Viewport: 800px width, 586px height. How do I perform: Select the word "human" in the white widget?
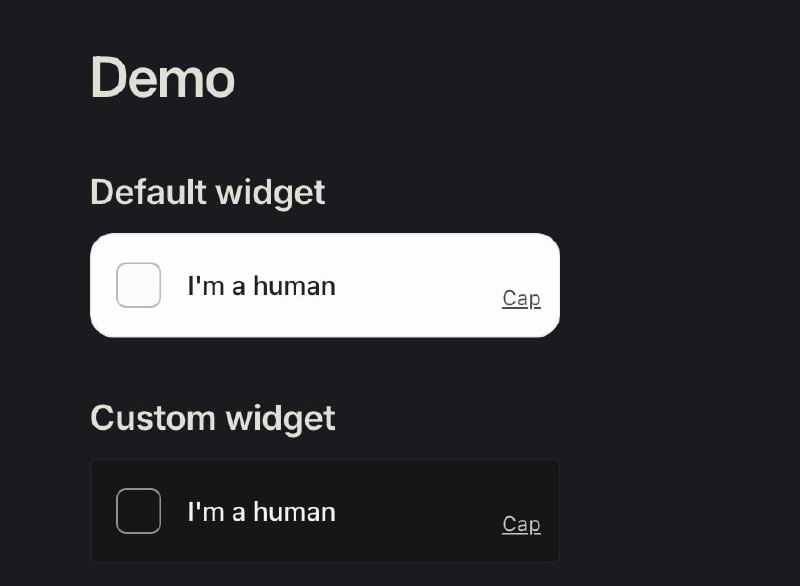coord(294,286)
